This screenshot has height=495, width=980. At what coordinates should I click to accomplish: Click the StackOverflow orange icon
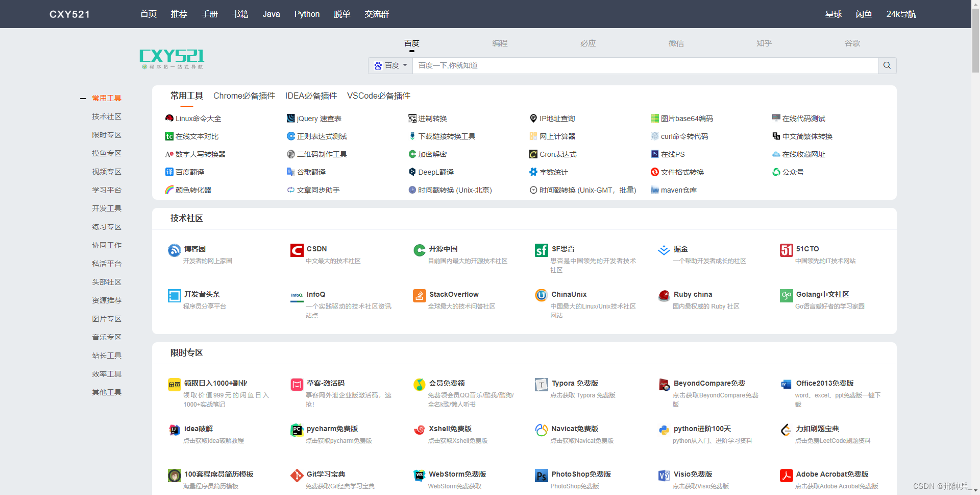point(420,296)
